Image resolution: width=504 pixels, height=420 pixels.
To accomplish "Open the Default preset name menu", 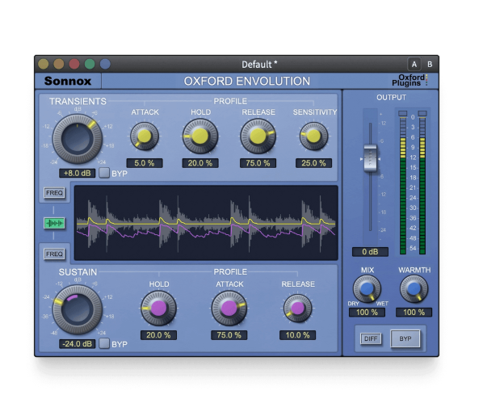I will (259, 64).
